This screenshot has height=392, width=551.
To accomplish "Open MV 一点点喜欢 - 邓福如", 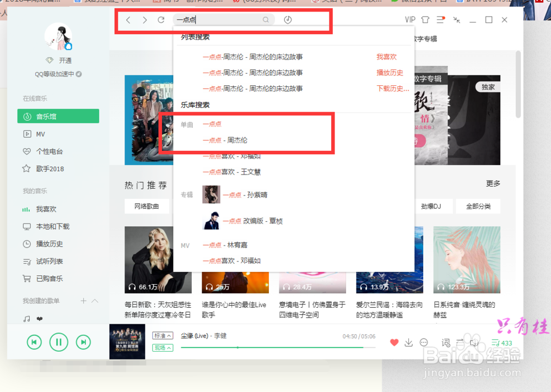I will tap(231, 260).
